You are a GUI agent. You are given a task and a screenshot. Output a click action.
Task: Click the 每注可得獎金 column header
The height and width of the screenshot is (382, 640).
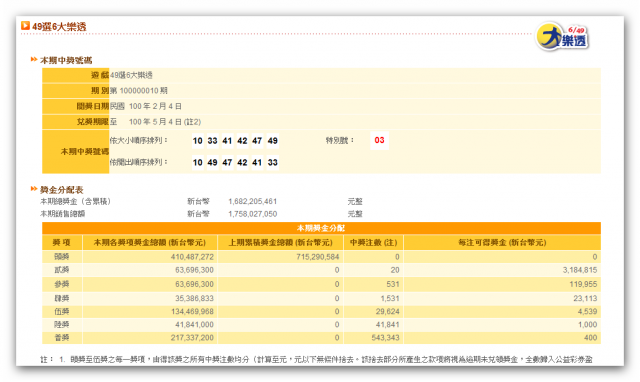pos(502,243)
